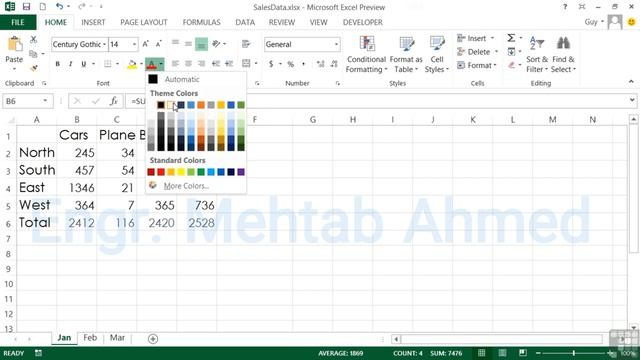Switch to the DATA ribbon tab
This screenshot has width=640, height=360.
pyautogui.click(x=245, y=22)
